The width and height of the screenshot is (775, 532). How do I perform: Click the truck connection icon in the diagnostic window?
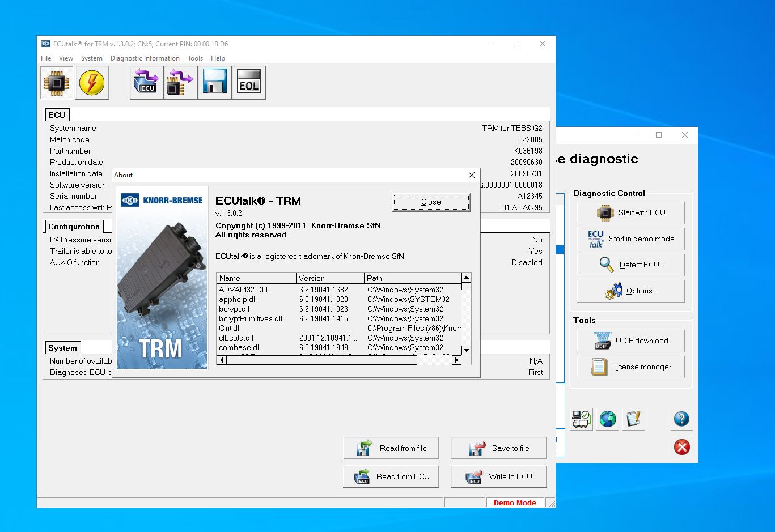click(x=581, y=419)
